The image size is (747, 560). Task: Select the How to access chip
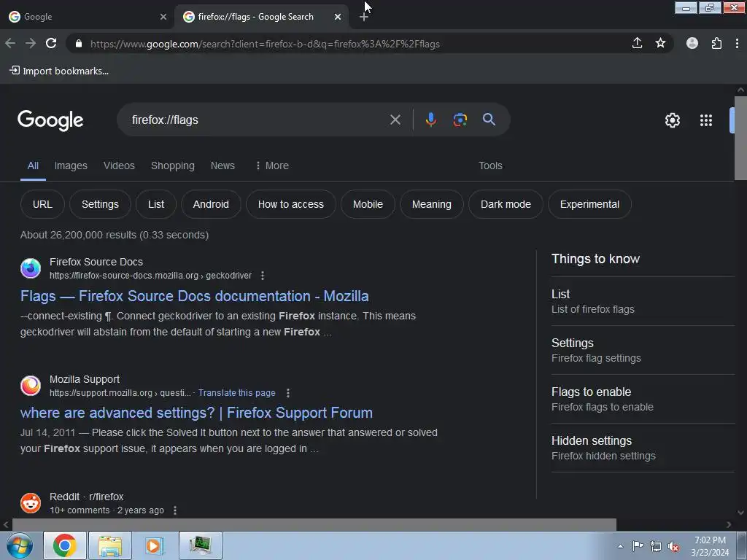pos(290,204)
